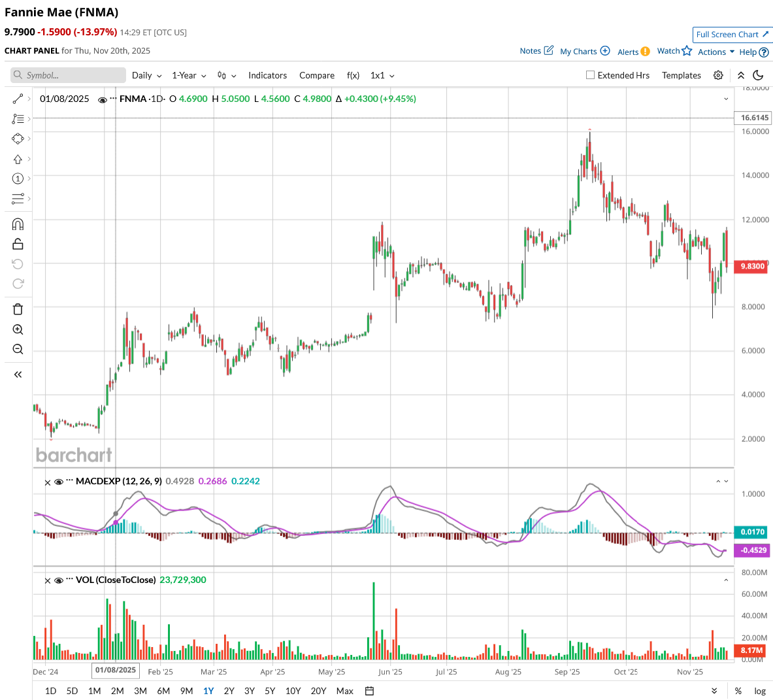Toggle FNMA price series visibility

point(102,99)
